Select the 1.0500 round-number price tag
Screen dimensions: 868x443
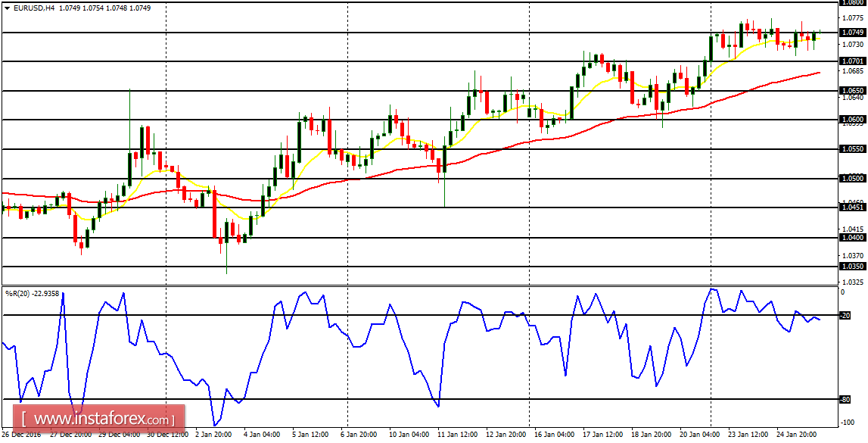click(x=854, y=179)
